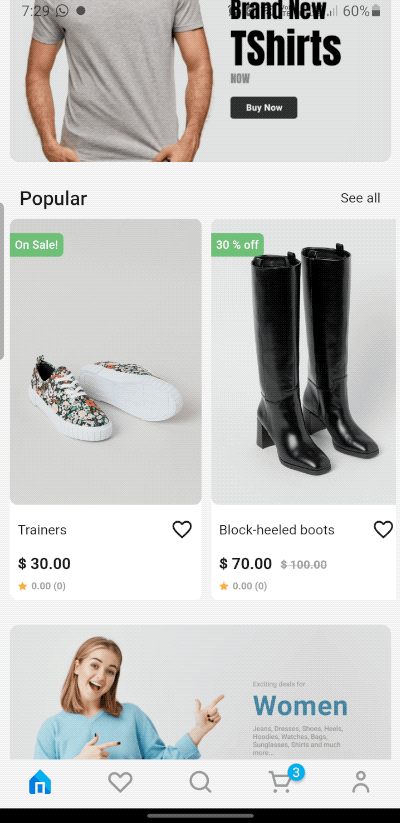Tap the On Sale! green badge
Viewport: 400px width, 823px height.
coord(37,245)
